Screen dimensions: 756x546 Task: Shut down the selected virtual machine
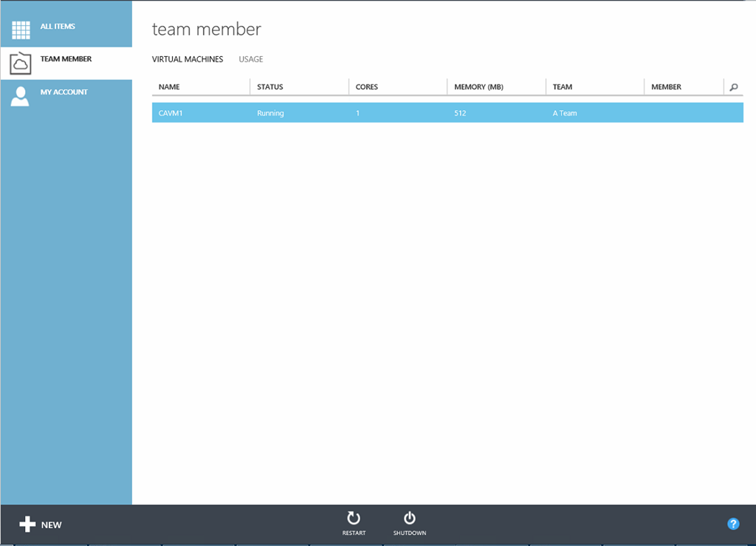(410, 523)
